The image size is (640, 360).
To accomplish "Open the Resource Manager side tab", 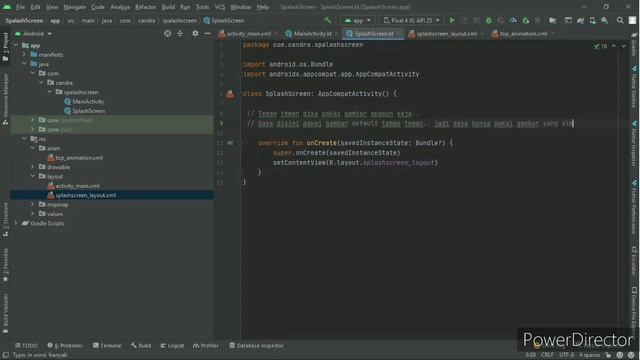I will 5,99.
